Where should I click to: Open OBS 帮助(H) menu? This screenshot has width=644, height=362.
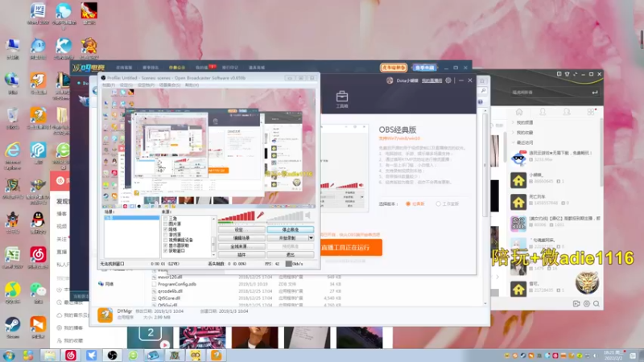click(x=192, y=85)
